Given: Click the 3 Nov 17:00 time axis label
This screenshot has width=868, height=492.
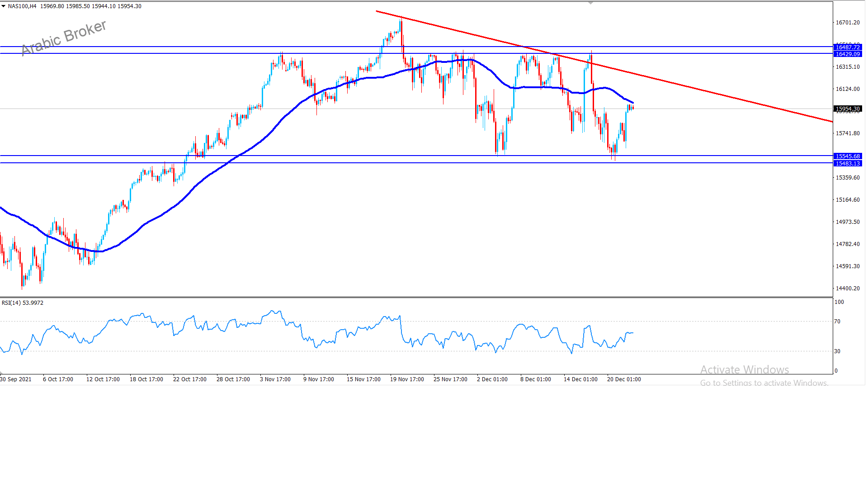Looking at the screenshot, I should 275,379.
